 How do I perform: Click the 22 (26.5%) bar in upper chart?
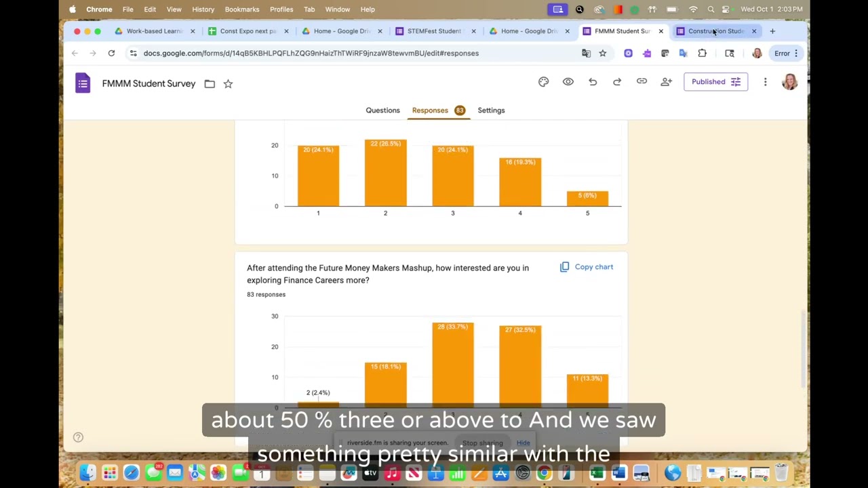point(385,173)
